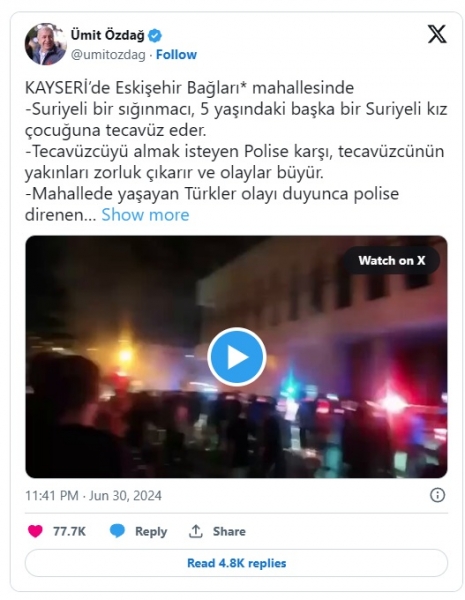Expand tweet text with Show more
The image size is (465, 600).
click(145, 215)
